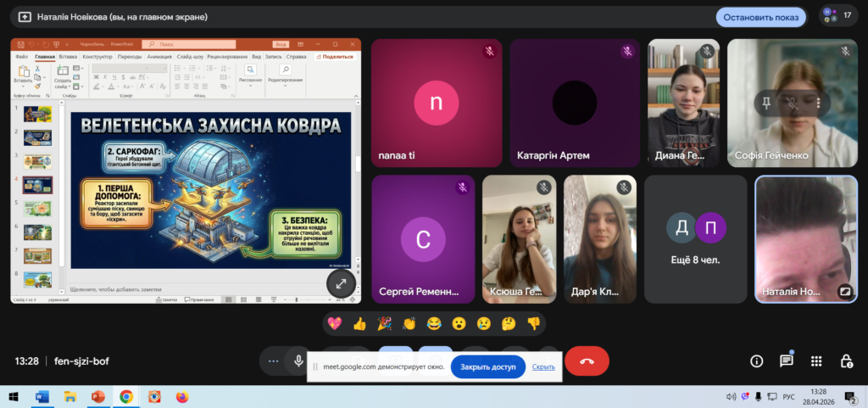Screen dimensions: 868x408
Task: Toggle the microphone button
Action: pos(298,360)
